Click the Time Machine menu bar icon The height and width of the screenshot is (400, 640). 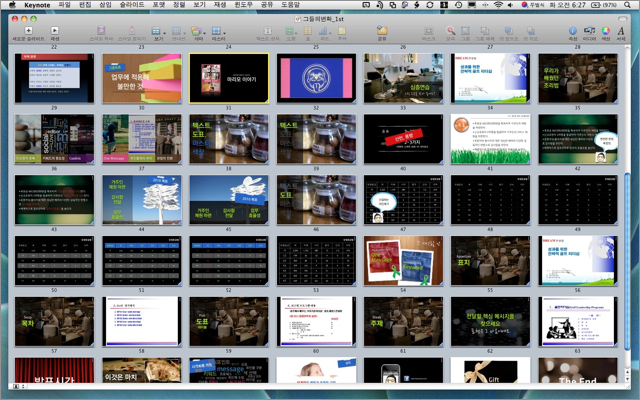[458, 5]
